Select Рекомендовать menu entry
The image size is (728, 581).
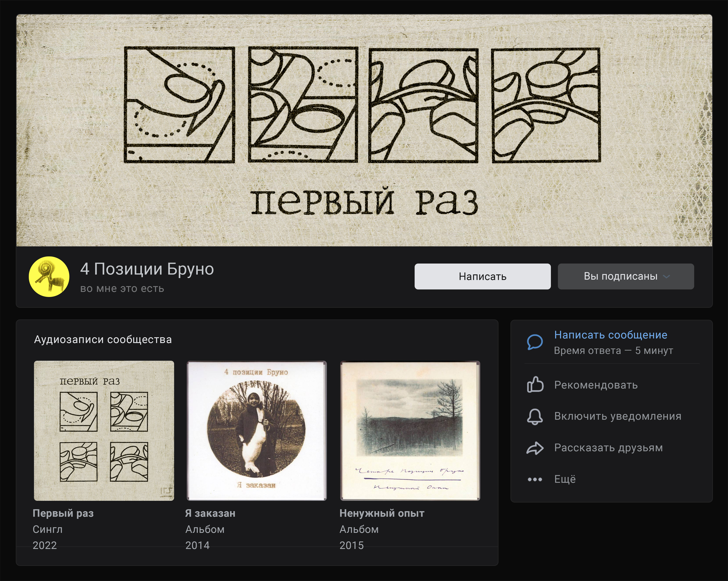(596, 385)
